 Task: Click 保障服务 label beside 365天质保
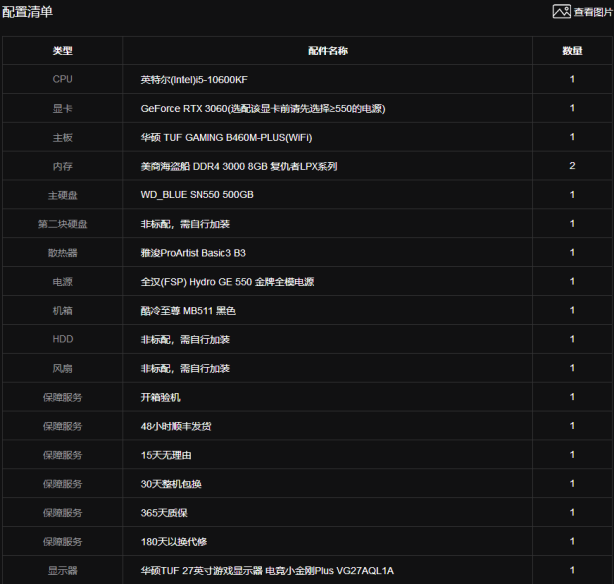pyautogui.click(x=62, y=513)
